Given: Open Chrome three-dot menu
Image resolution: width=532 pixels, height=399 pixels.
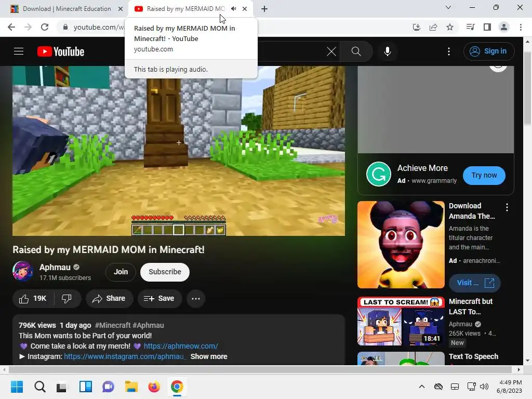Looking at the screenshot, I should pos(521,27).
